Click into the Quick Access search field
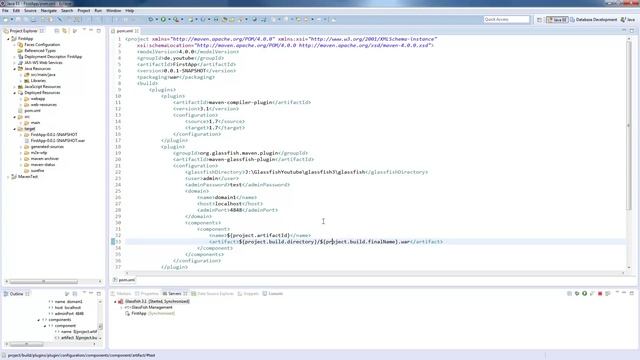The height and width of the screenshot is (360, 640). point(506,20)
